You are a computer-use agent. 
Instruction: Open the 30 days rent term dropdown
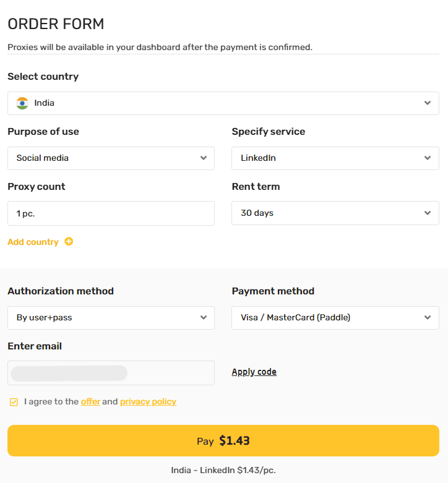[x=335, y=213]
